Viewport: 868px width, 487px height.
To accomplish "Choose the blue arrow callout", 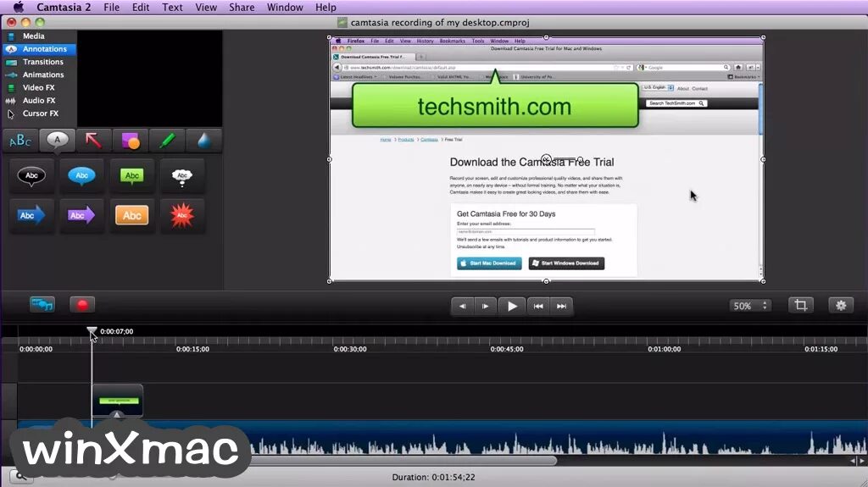I will (x=31, y=215).
